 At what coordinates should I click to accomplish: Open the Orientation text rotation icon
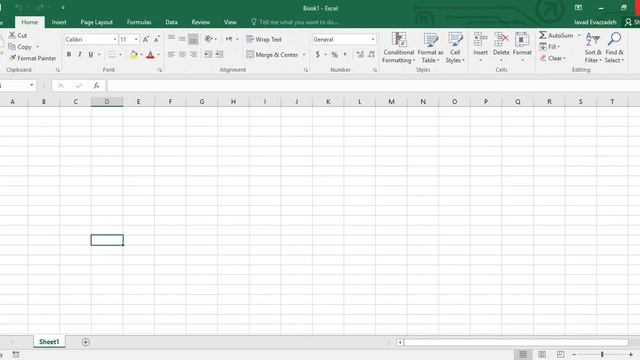(x=209, y=39)
